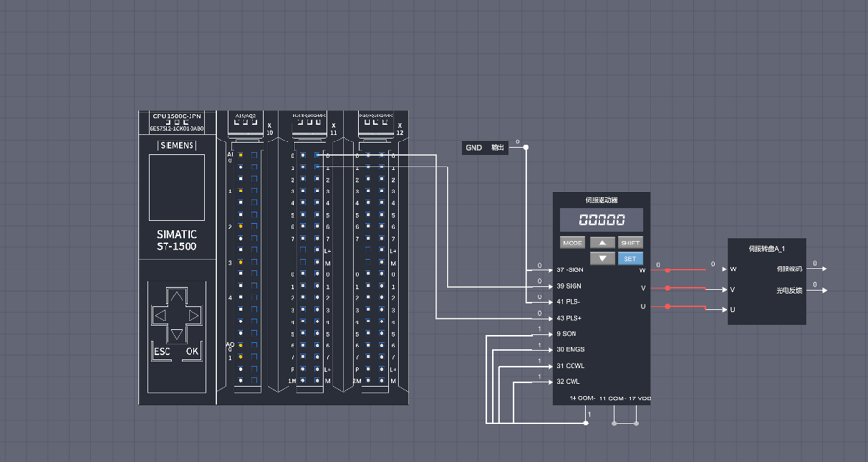
Task: Click the PLC up navigation arrow
Action: (177, 295)
